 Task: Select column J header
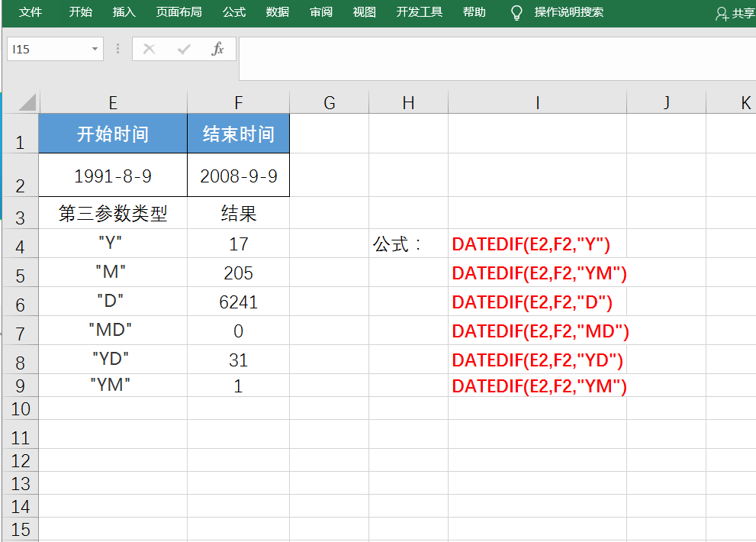666,102
